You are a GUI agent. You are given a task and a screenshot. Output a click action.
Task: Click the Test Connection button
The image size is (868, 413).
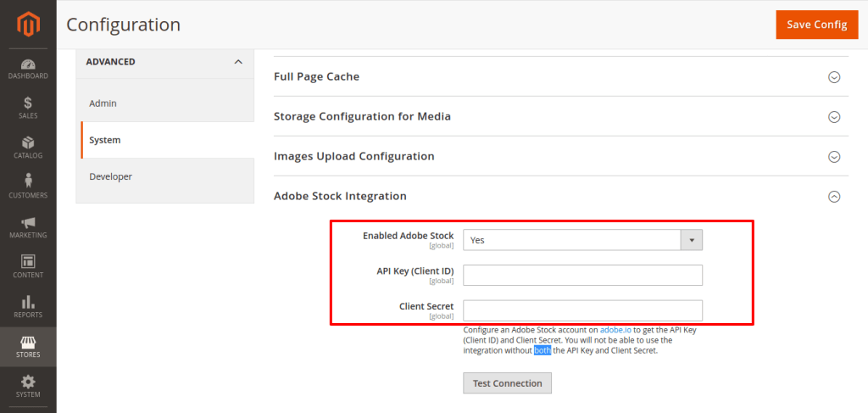tap(507, 383)
